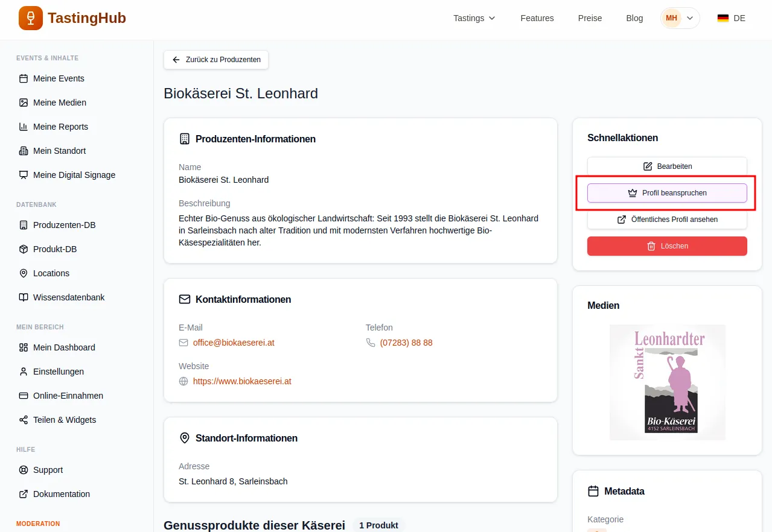The height and width of the screenshot is (532, 772).
Task: Click the TastingHub wine glass logo
Action: pos(31,18)
